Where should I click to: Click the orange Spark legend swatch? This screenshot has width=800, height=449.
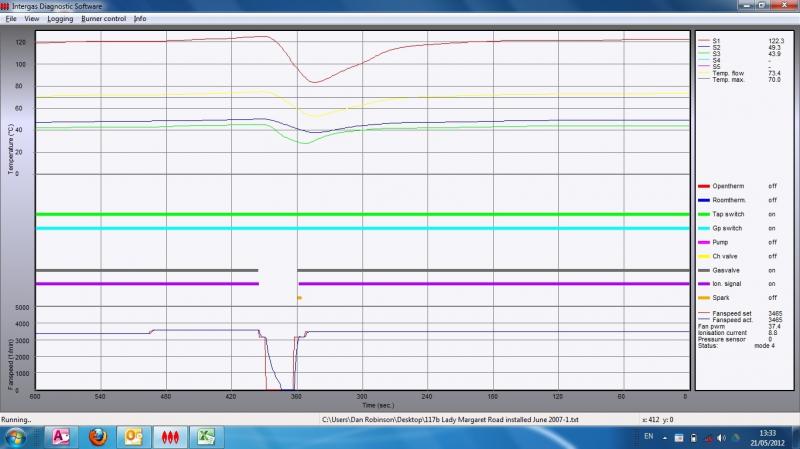703,297
